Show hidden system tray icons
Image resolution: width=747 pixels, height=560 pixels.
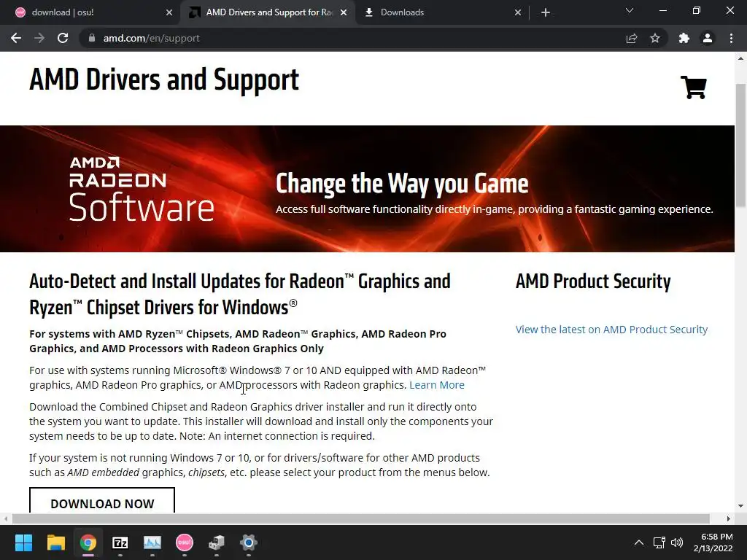639,542
